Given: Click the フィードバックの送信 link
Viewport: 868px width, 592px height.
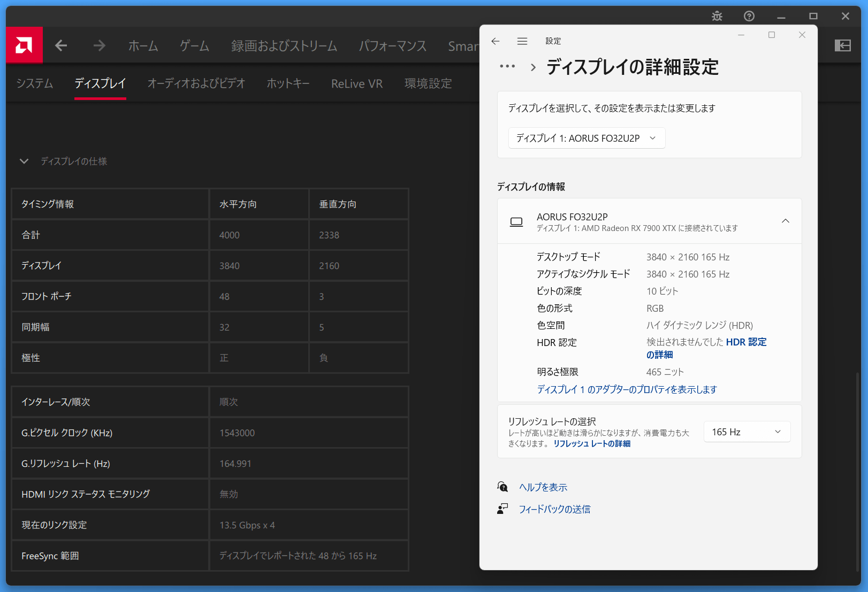Looking at the screenshot, I should coord(554,509).
